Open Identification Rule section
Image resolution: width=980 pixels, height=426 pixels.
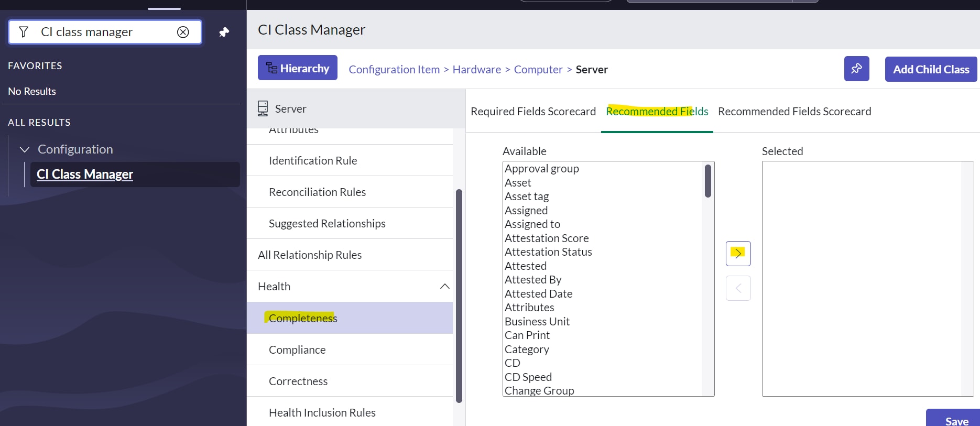tap(350, 160)
